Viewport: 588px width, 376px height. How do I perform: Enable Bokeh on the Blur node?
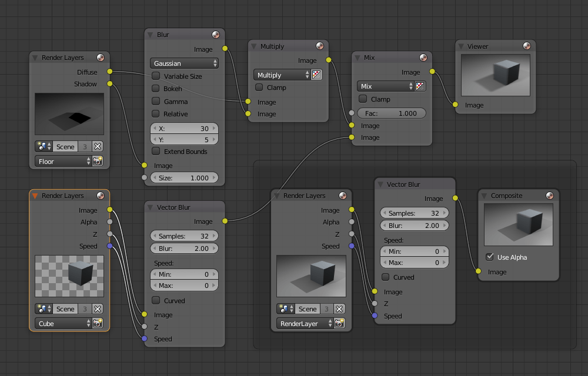click(156, 89)
